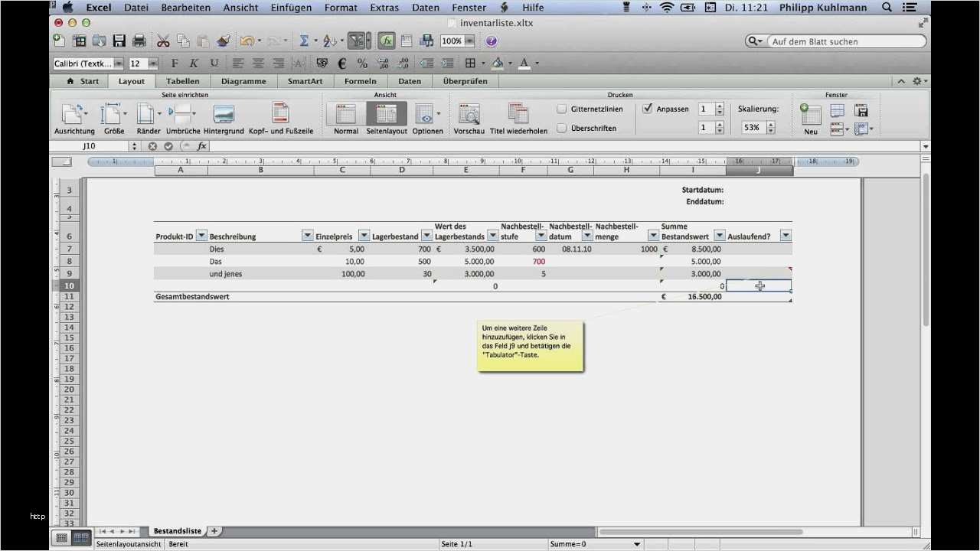Open font color A swatch

pyautogui.click(x=524, y=64)
